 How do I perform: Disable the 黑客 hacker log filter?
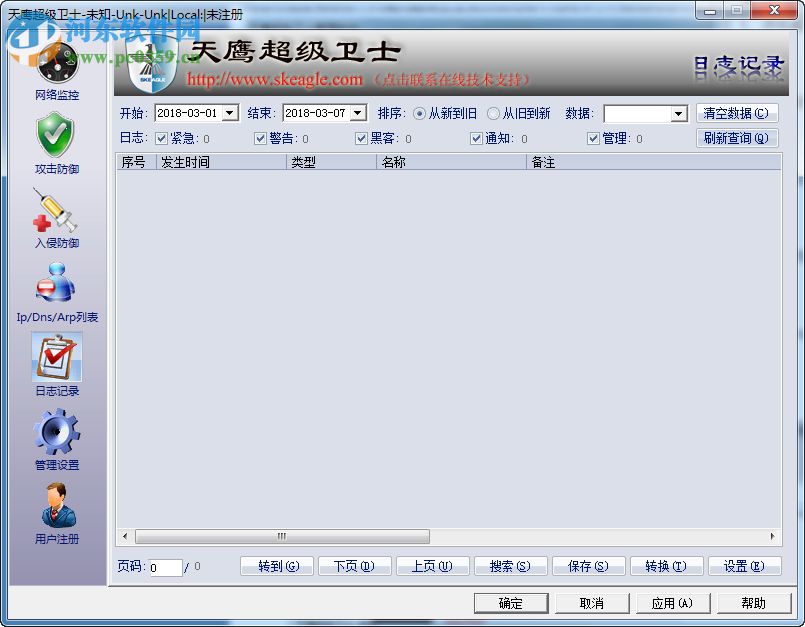(x=362, y=138)
